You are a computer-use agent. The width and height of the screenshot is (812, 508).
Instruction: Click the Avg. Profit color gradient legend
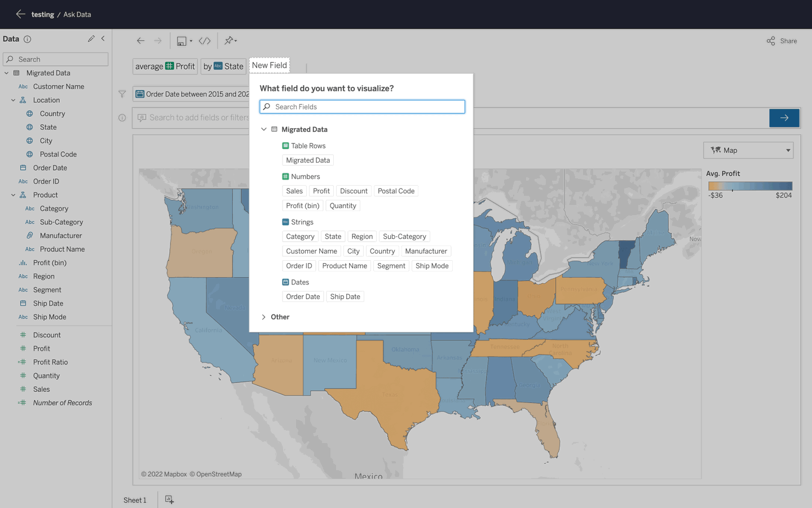(749, 186)
